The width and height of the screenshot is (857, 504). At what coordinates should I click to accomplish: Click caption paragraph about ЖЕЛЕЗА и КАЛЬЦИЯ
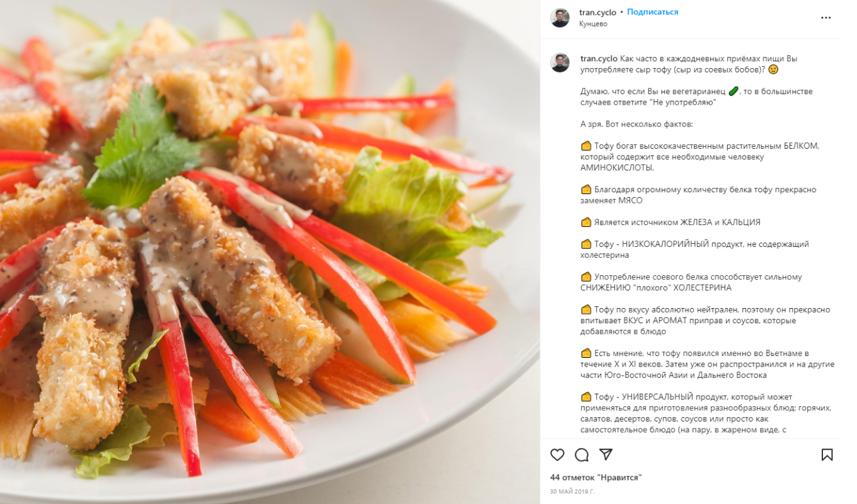(x=670, y=222)
